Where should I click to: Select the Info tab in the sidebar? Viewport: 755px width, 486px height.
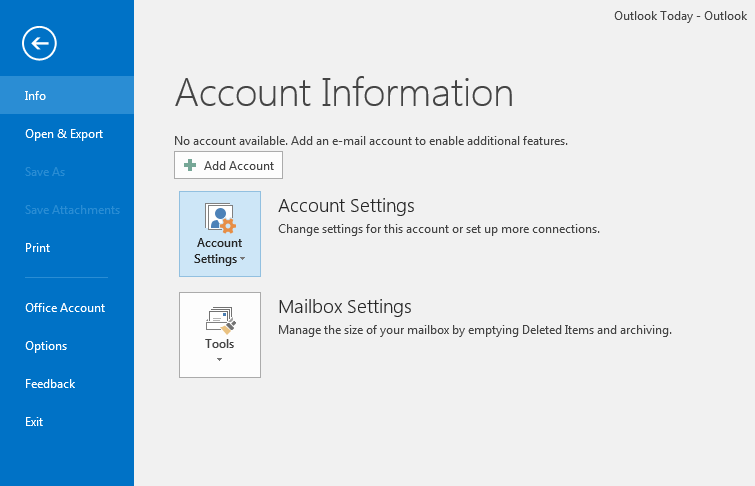36,96
